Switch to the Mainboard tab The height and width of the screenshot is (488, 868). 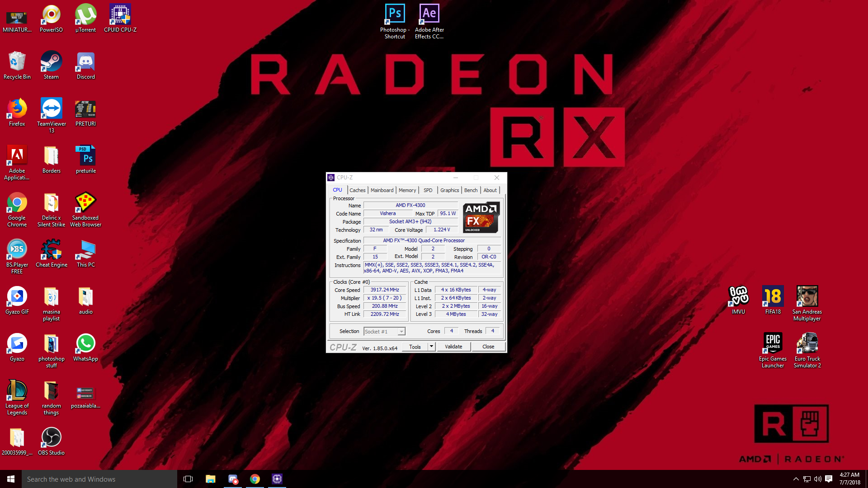[382, 190]
